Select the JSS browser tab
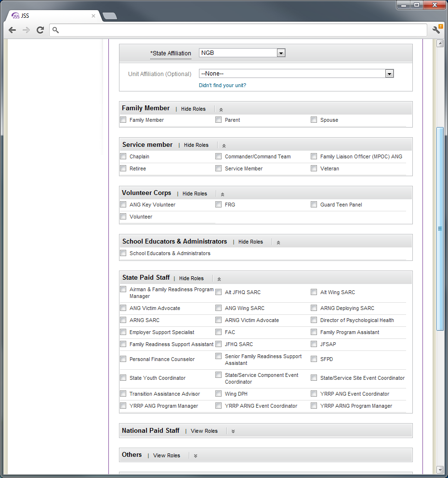 [53, 16]
